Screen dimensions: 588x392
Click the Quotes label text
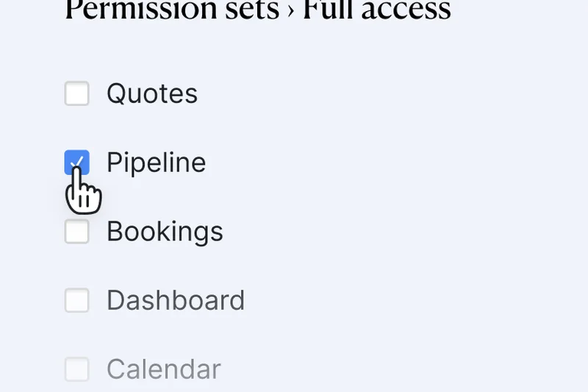152,94
